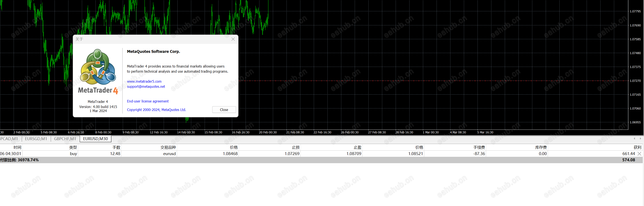The image size is (644, 206).
Task: Select the EURUSD,M30 chart tab
Action: (x=96, y=139)
